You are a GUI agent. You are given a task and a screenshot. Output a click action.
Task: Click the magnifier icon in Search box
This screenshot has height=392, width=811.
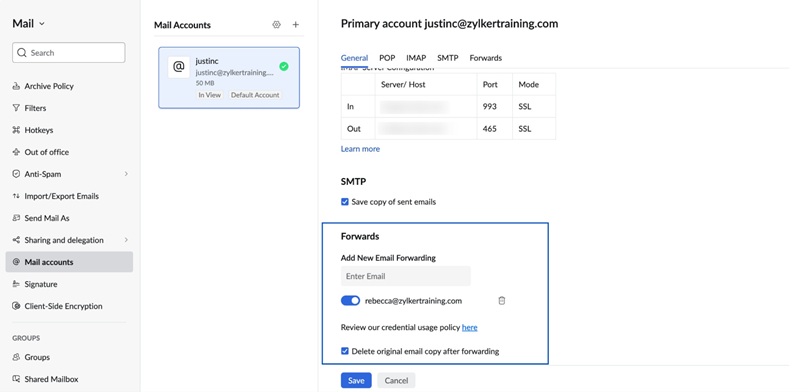pyautogui.click(x=22, y=53)
